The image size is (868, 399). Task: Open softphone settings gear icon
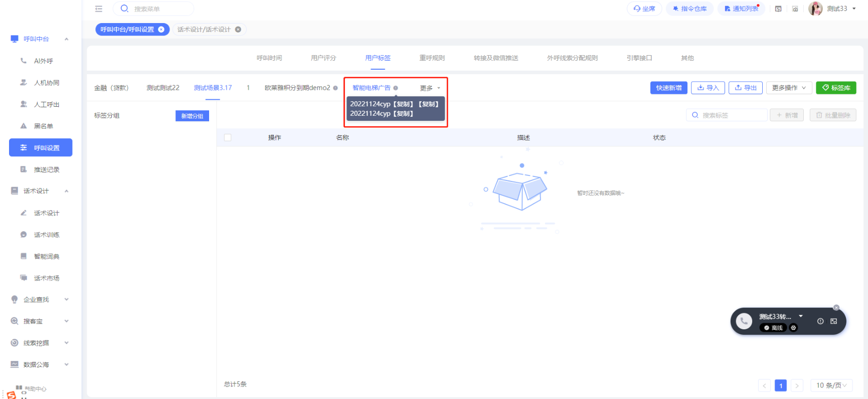(793, 328)
